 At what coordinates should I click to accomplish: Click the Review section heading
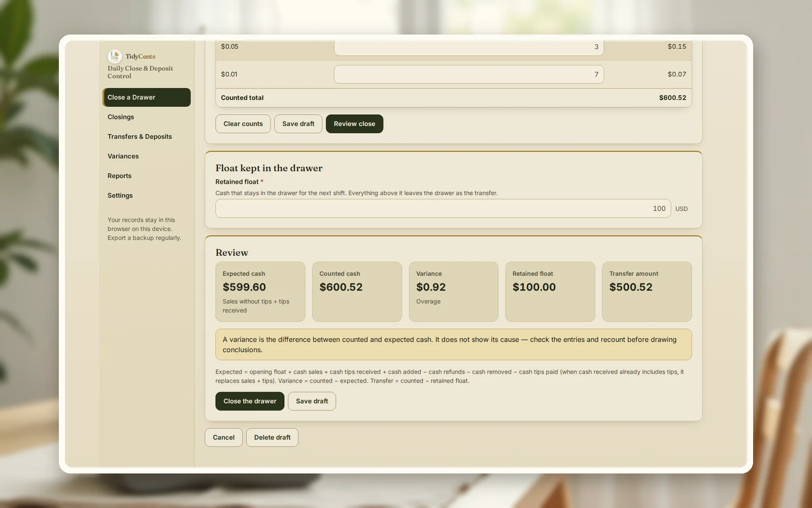(x=232, y=252)
